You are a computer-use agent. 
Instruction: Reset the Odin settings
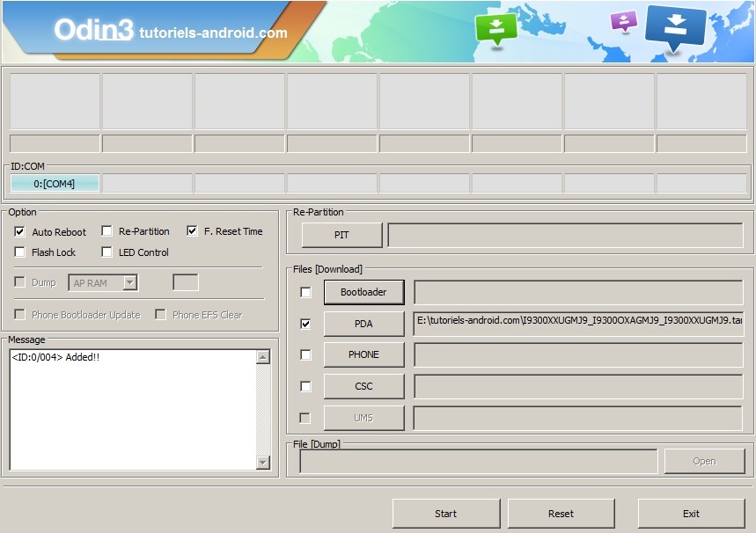coord(561,514)
